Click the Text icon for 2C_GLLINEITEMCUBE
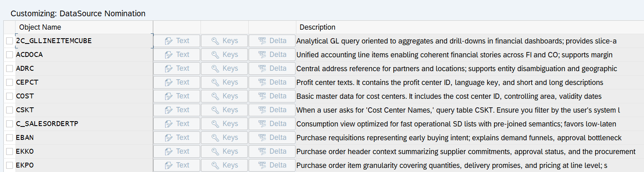Image resolution: width=644 pixels, height=172 pixels. tap(169, 41)
